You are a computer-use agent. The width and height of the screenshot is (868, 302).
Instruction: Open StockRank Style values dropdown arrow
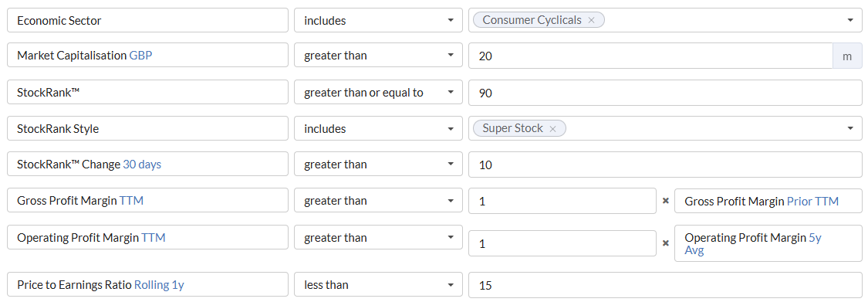tap(850, 128)
